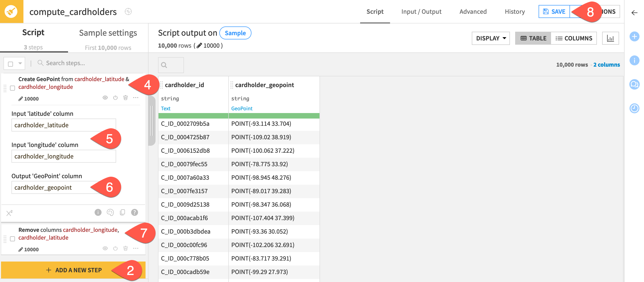
Task: Click the 2 columns link
Action: 607,65
